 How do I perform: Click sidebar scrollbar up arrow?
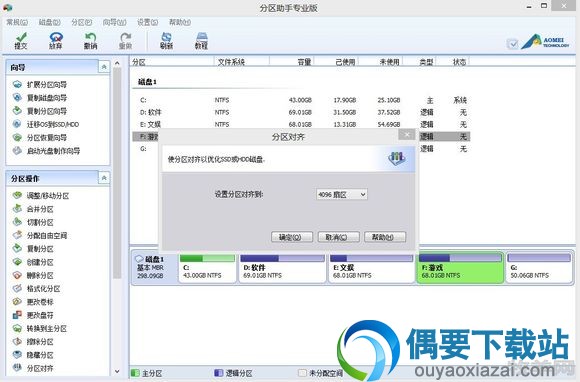(x=117, y=63)
